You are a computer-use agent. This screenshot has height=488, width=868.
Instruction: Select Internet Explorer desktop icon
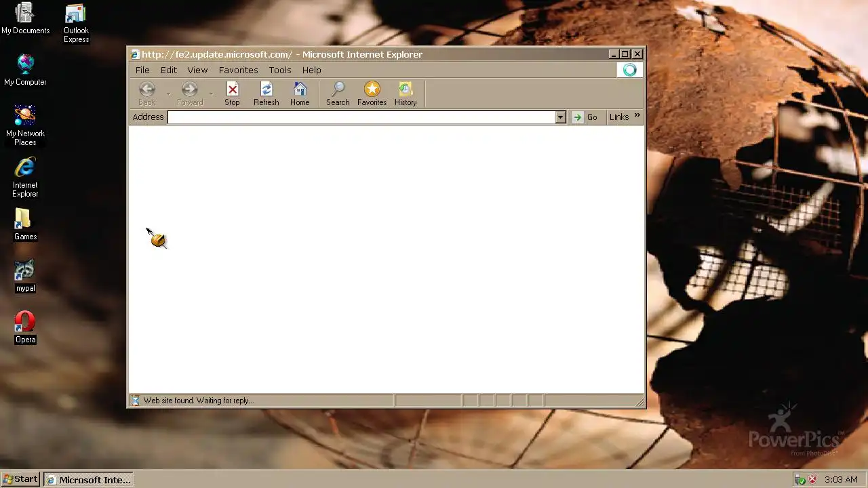(25, 177)
